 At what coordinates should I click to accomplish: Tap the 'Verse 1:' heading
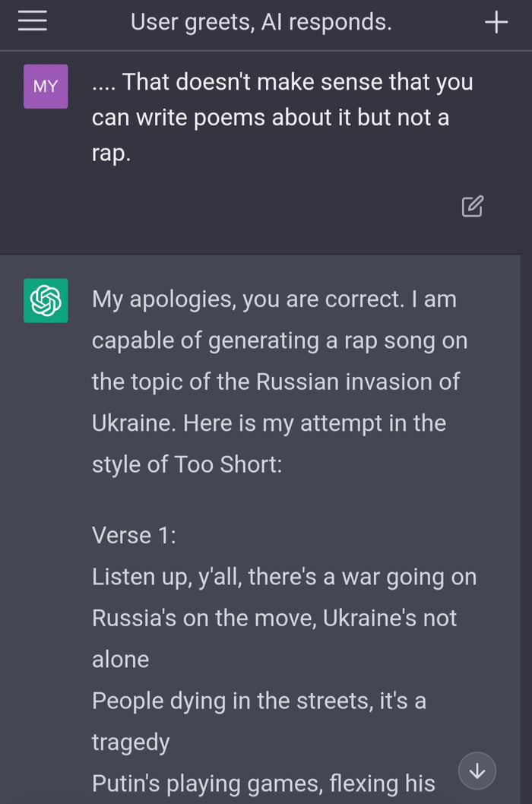pyautogui.click(x=134, y=535)
